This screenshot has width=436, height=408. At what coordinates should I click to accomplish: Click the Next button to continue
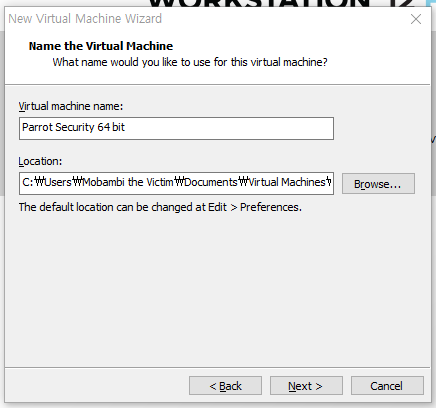point(306,386)
